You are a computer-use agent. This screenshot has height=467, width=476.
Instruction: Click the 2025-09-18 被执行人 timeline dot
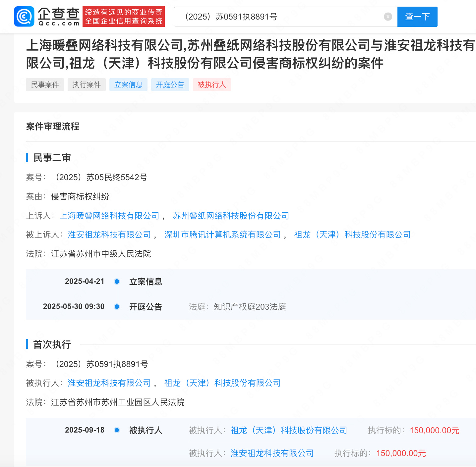coord(117,430)
